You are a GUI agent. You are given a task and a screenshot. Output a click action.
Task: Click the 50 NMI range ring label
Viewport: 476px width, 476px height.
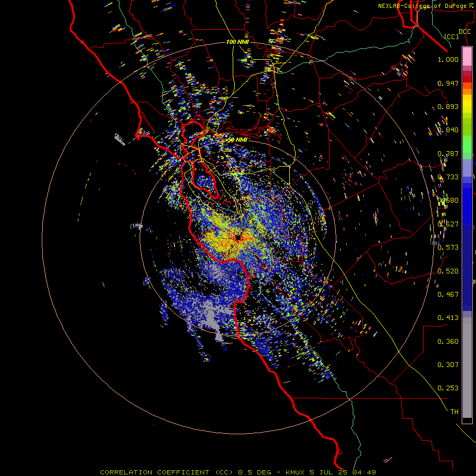tap(237, 140)
